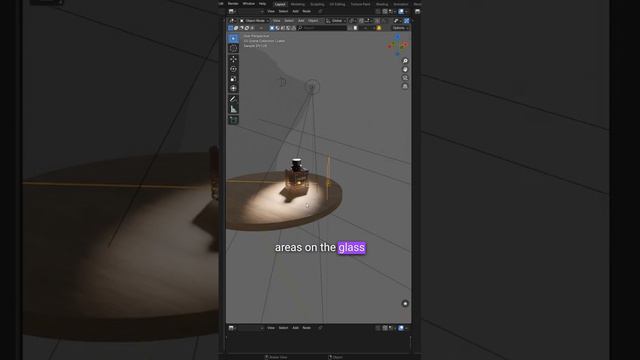Select the 3D Cursor tool

pos(233,48)
